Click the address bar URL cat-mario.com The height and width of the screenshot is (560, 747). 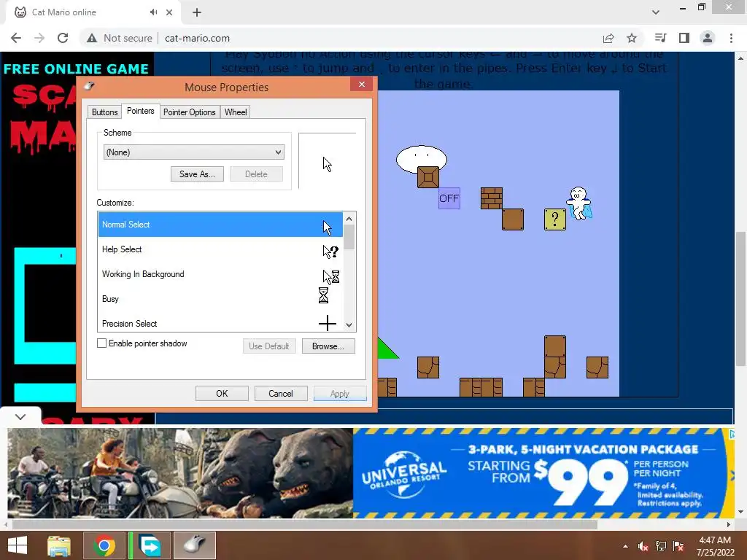tap(197, 38)
